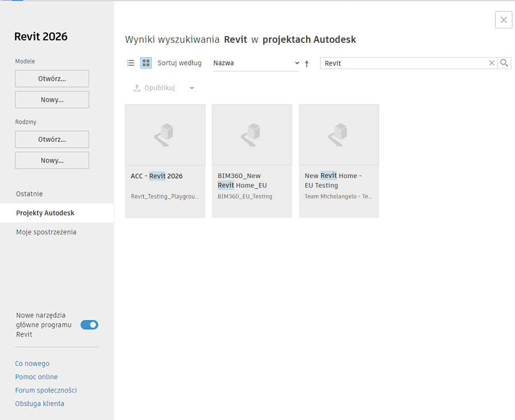Screen dimensions: 515x420
Task: Select the Projekty Autodesk tab
Action: (57, 213)
